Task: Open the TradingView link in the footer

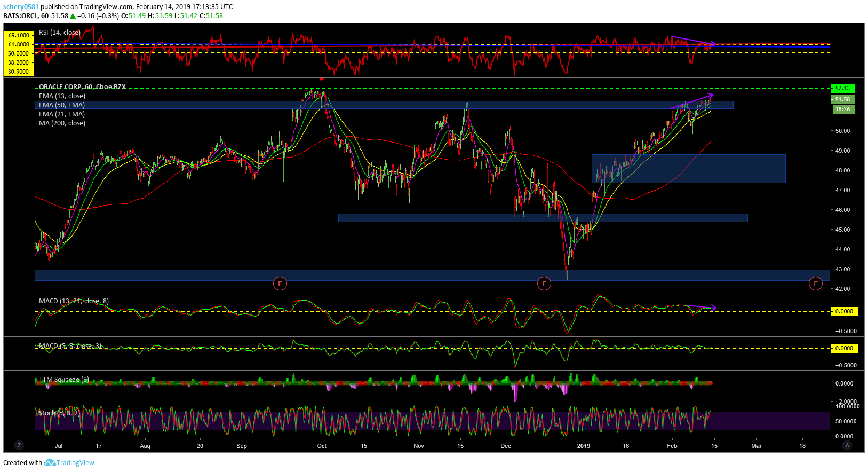Action: tap(75, 463)
